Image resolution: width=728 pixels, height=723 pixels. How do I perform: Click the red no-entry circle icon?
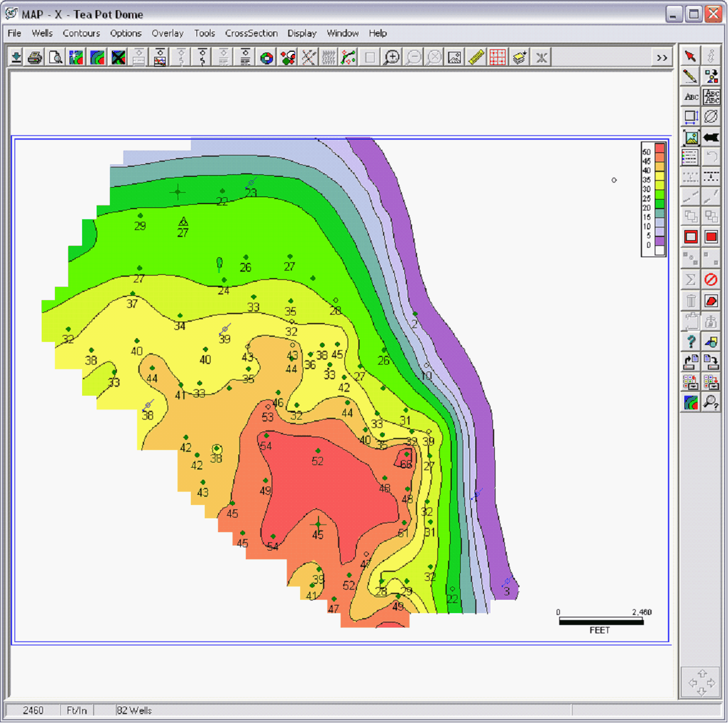[712, 279]
